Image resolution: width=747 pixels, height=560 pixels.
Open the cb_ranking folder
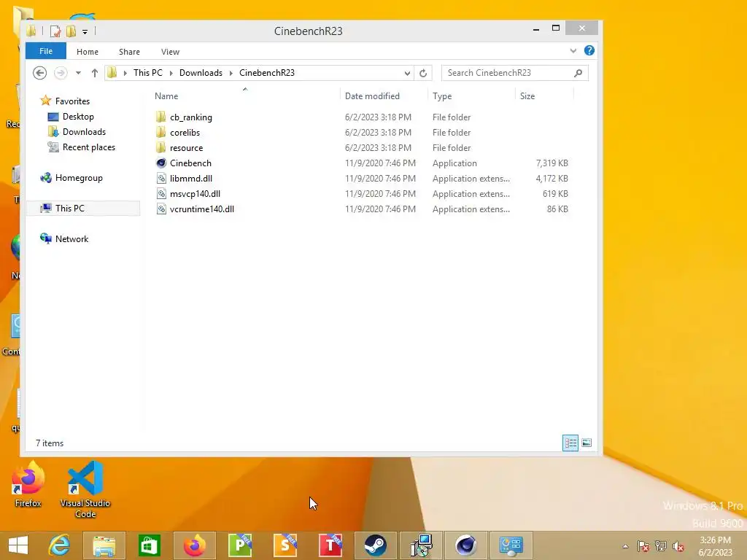click(191, 117)
